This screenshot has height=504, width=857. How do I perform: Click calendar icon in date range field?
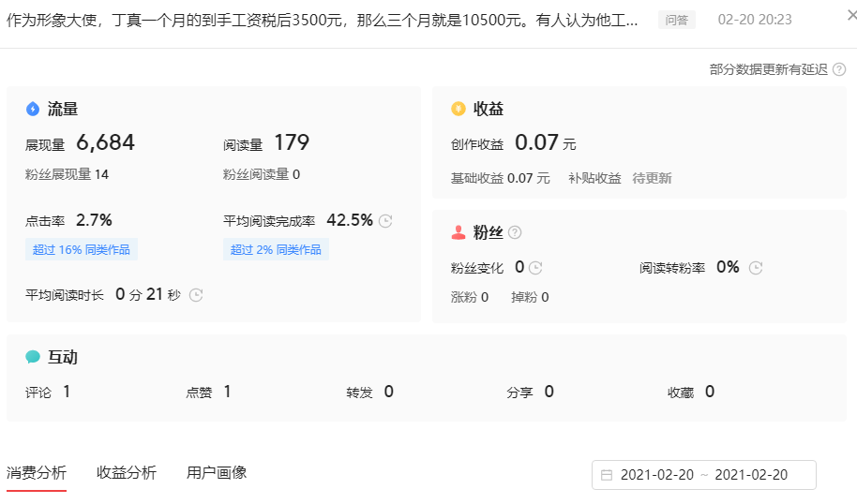pos(607,475)
